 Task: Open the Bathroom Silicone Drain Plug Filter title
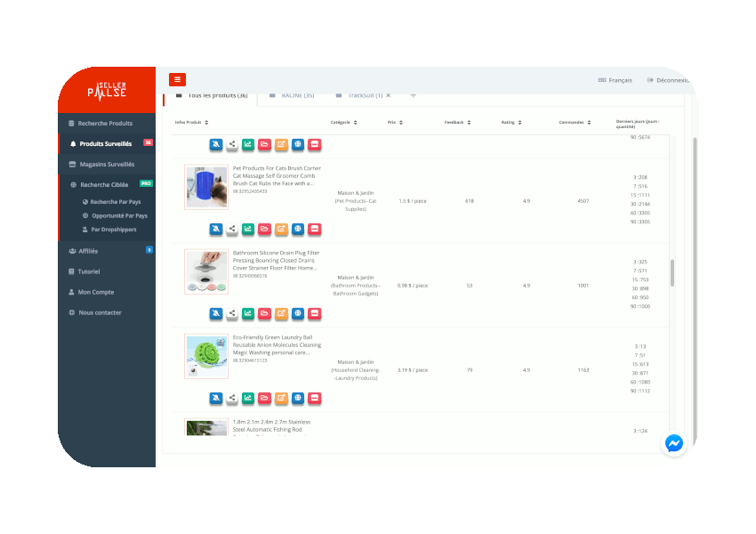coord(276,261)
